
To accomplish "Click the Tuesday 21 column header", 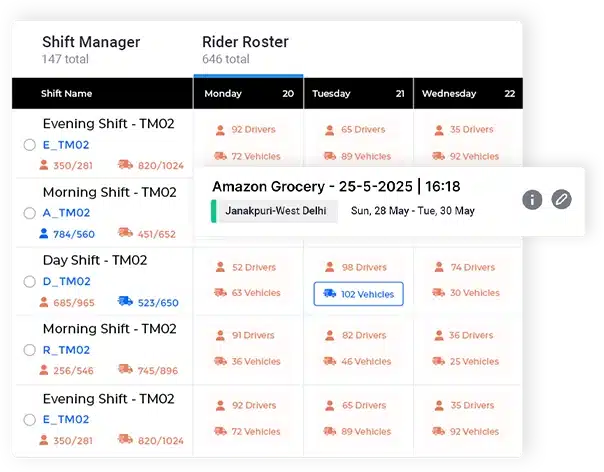I will pos(358,93).
